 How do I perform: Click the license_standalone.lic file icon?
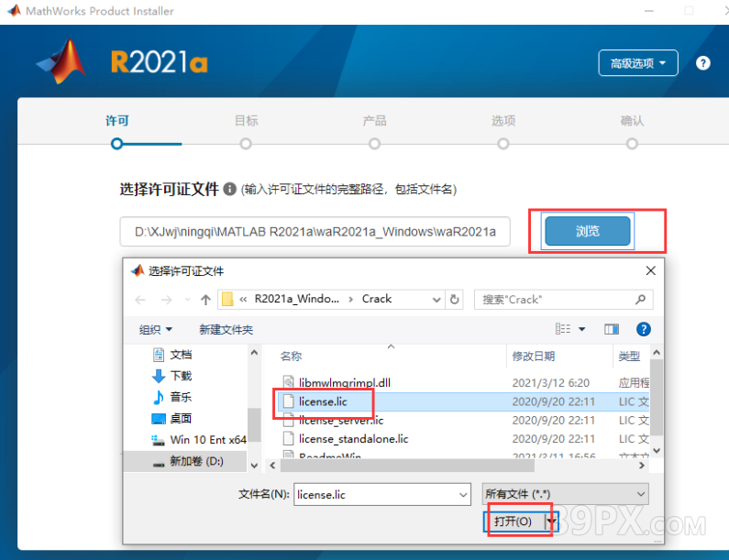click(288, 439)
